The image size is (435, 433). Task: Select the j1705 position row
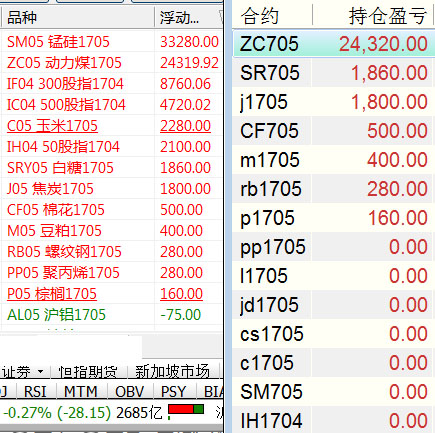(334, 102)
